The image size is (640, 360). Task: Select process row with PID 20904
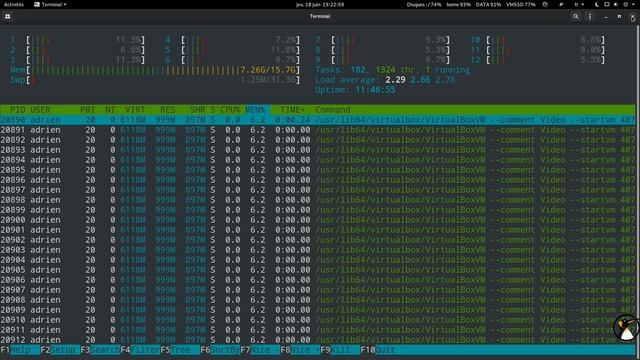pos(318,260)
